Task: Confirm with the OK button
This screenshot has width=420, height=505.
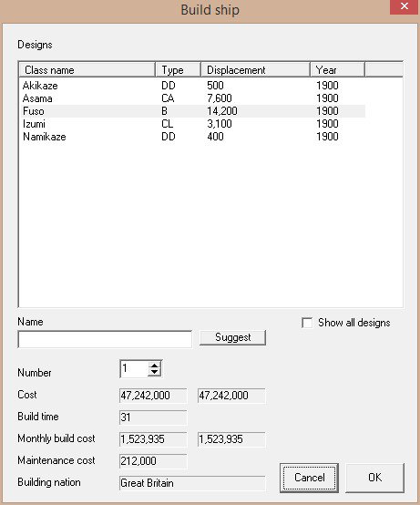Action: [375, 478]
